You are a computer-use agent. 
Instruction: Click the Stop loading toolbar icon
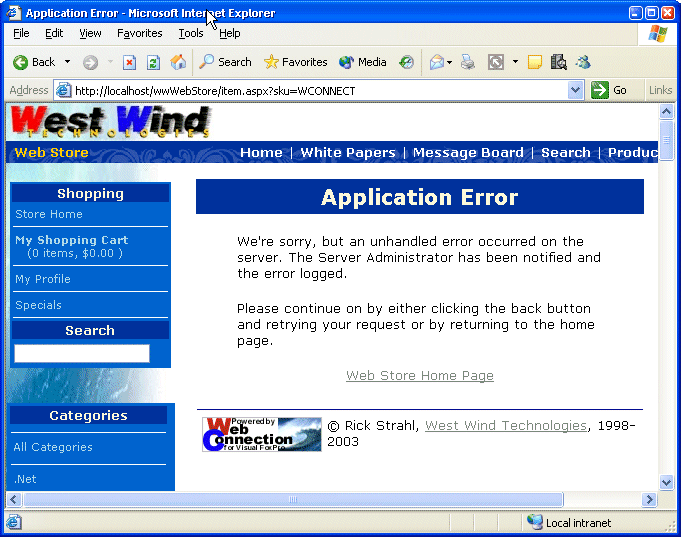[x=129, y=62]
